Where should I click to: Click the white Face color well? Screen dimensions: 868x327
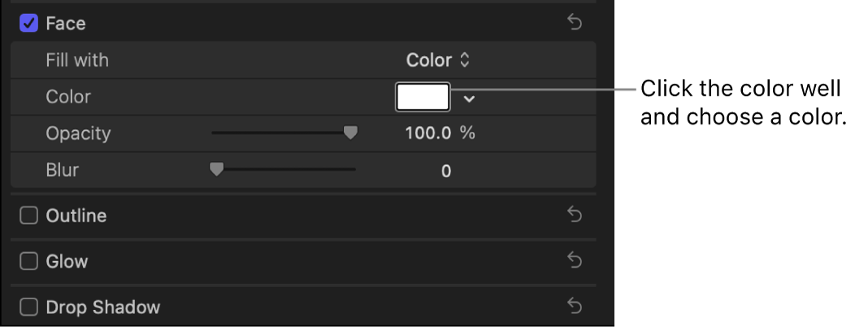tap(423, 98)
